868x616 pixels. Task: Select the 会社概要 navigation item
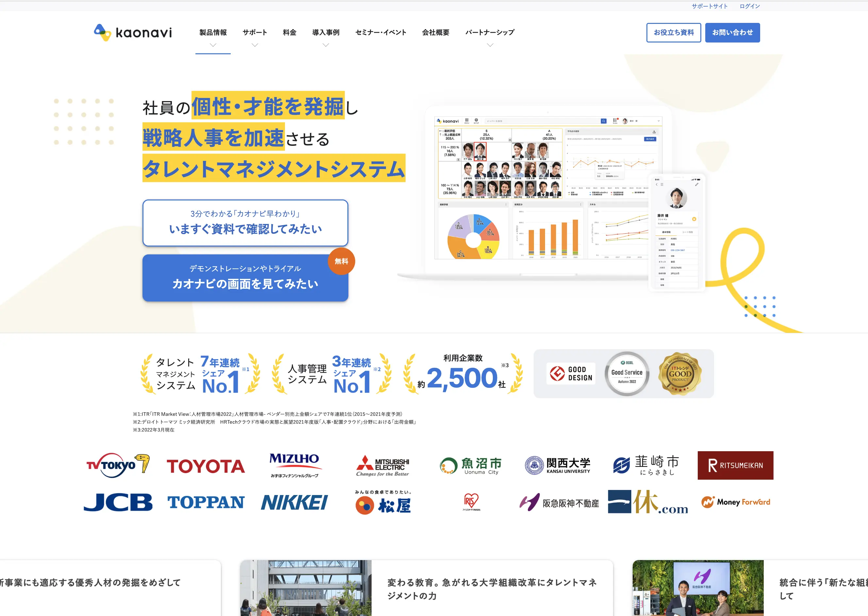point(435,33)
